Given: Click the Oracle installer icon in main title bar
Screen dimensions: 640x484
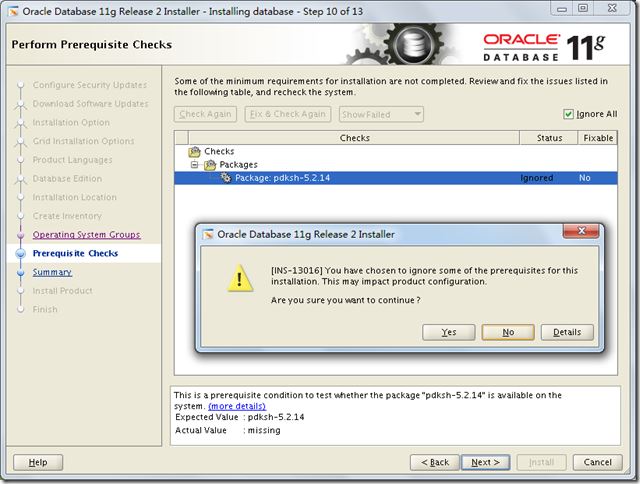Looking at the screenshot, I should click(13, 11).
